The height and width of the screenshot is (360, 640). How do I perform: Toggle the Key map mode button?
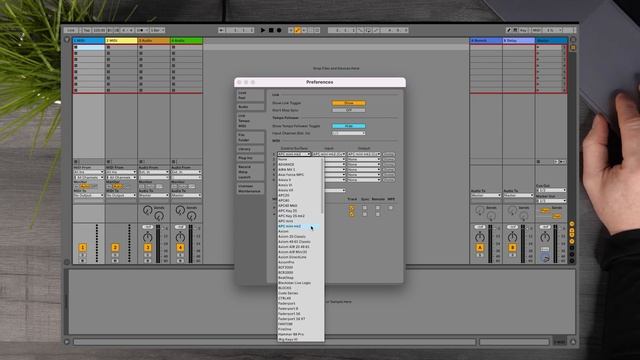pos(524,30)
